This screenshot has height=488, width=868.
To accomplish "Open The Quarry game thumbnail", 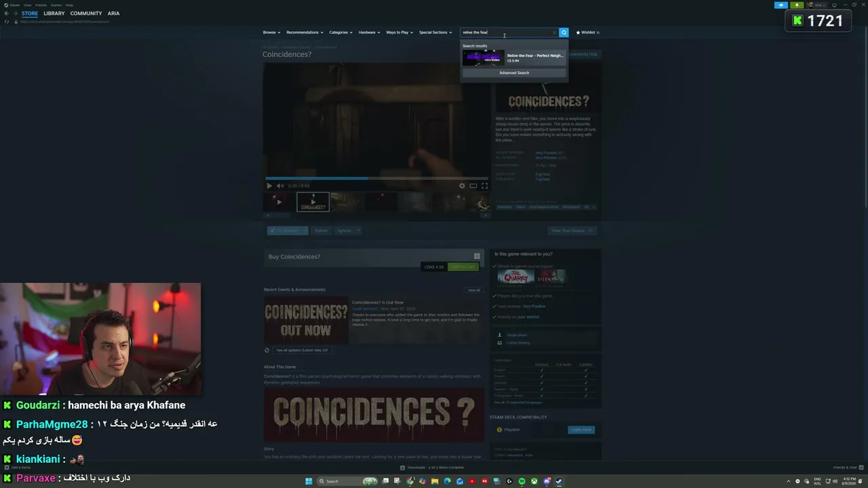I will point(516,277).
